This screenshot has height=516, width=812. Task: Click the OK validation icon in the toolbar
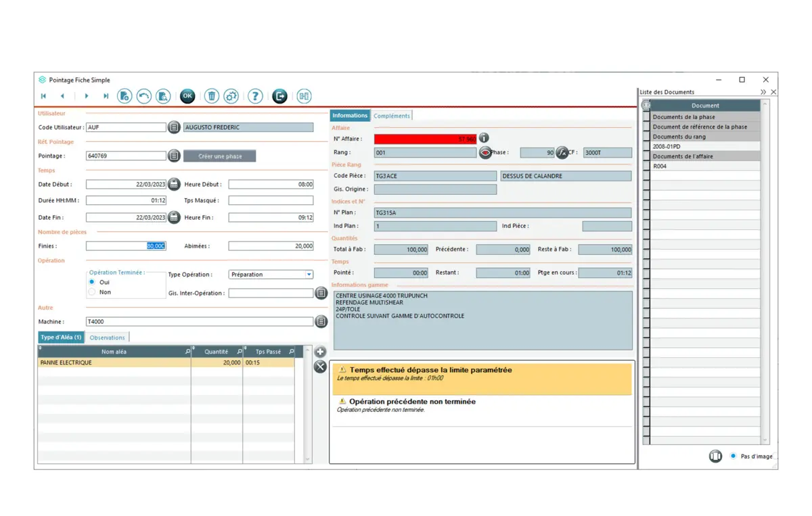tap(187, 96)
